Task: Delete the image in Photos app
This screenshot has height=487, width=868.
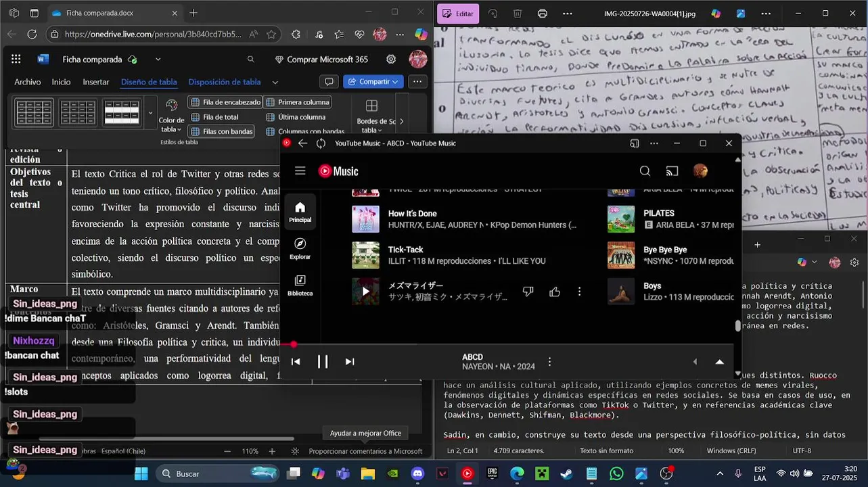Action: pyautogui.click(x=518, y=14)
